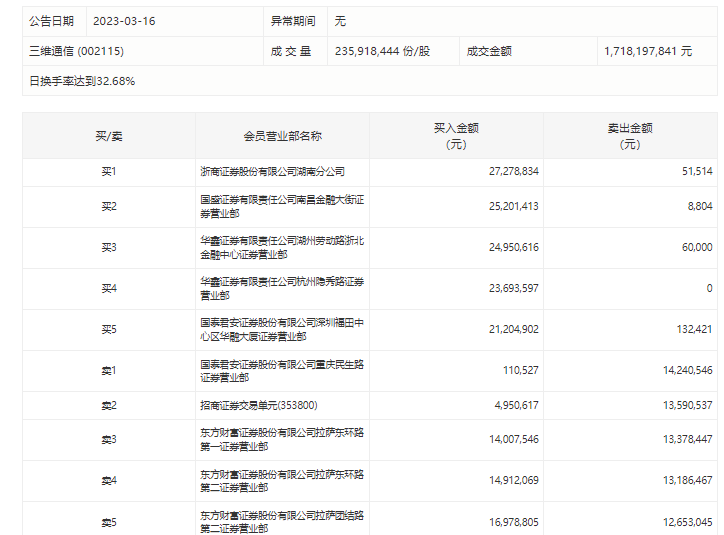Select the 买1 row label
Image resolution: width=724 pixels, height=535 pixels.
[109, 172]
